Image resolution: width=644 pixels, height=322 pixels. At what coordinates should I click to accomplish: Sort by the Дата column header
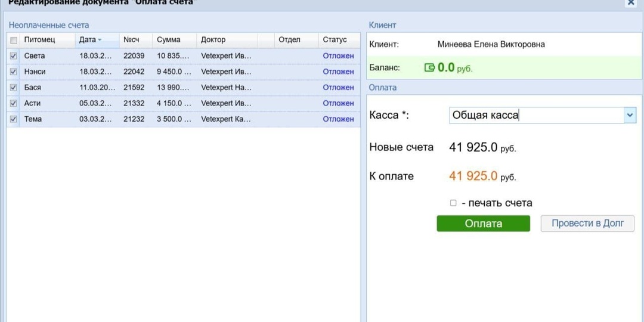click(x=97, y=40)
